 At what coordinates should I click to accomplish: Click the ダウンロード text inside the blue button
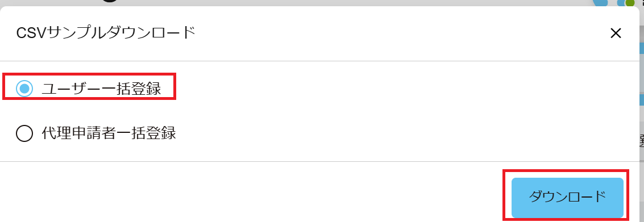pyautogui.click(x=567, y=198)
